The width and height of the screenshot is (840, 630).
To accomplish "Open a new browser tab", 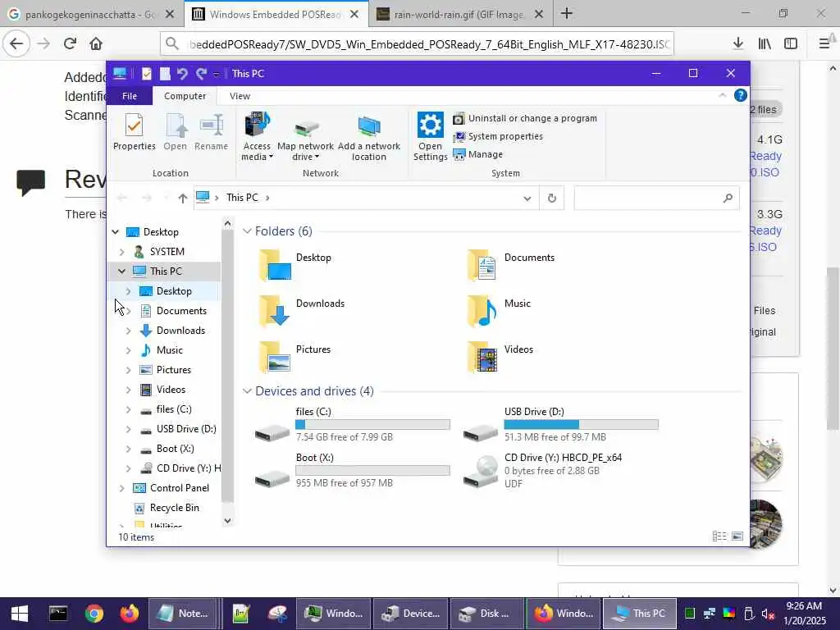I will point(567,14).
